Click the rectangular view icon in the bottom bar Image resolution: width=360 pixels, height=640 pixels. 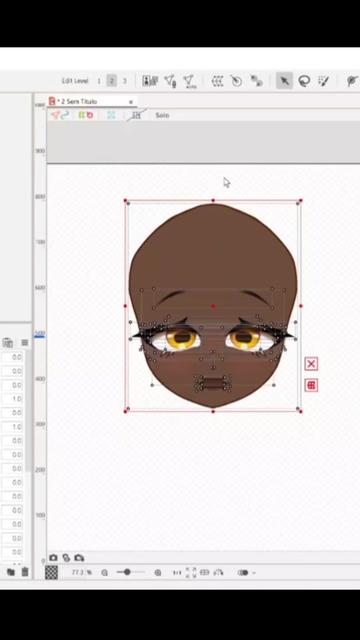(x=205, y=573)
